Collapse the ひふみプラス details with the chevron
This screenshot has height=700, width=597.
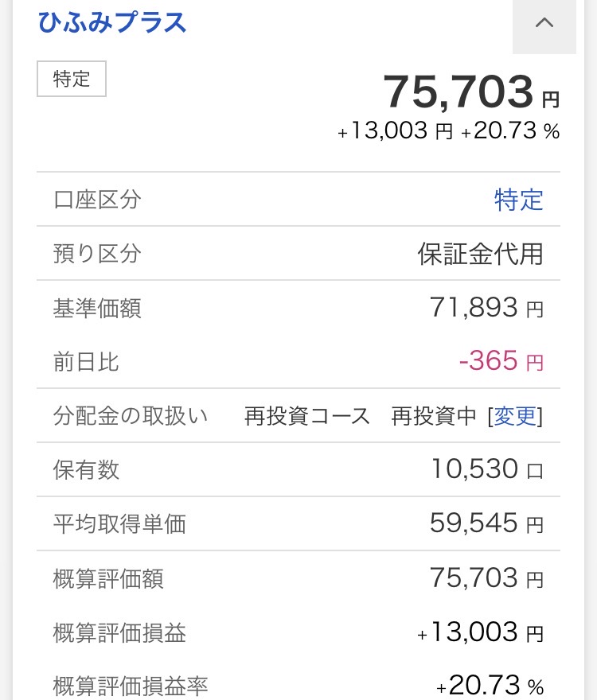[x=544, y=24]
